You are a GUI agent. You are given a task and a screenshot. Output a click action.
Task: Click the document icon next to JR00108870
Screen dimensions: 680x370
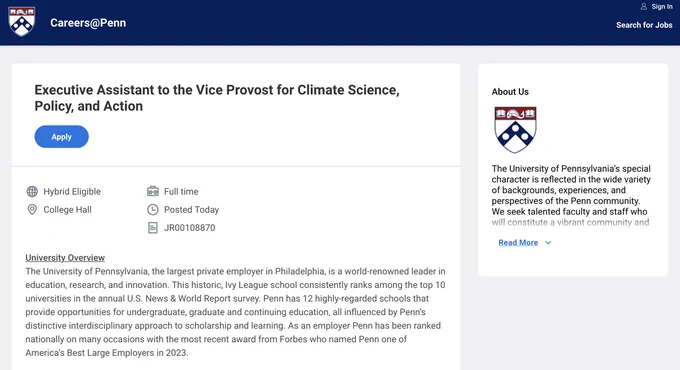153,228
